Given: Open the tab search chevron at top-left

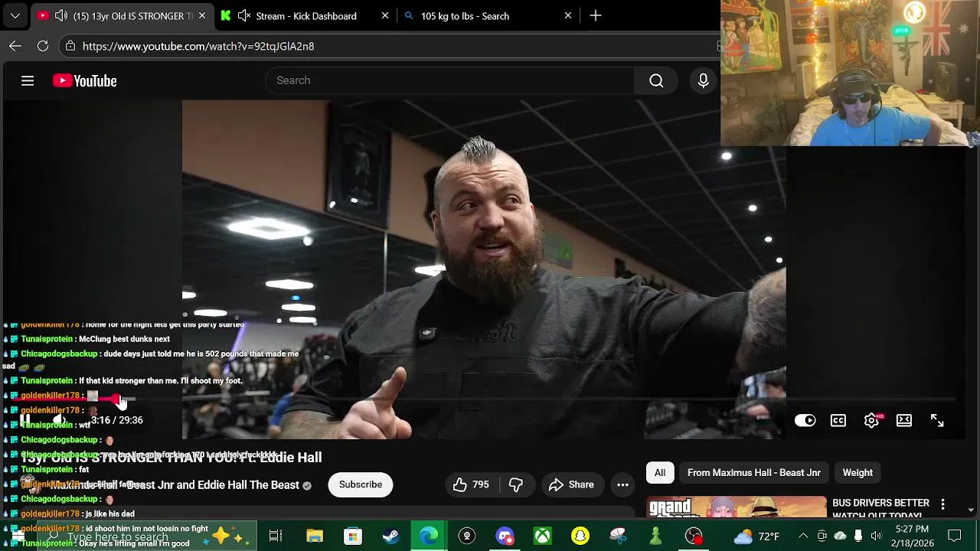Looking at the screenshot, I should (x=15, y=15).
